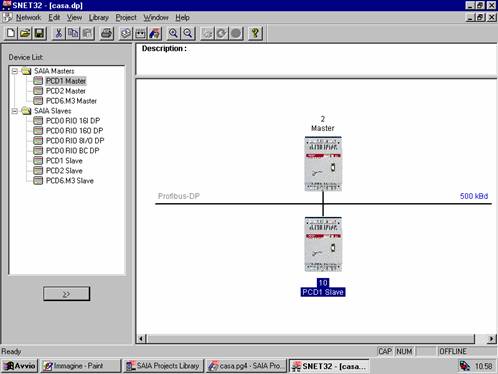This screenshot has width=498, height=374.
Task: Collapse the SAIA Slaves tree folder
Action: click(15, 111)
